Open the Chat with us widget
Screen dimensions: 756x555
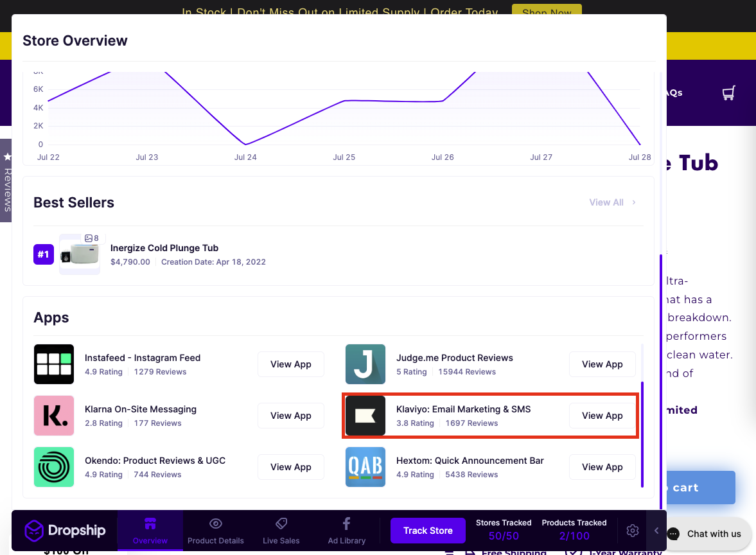click(x=706, y=534)
